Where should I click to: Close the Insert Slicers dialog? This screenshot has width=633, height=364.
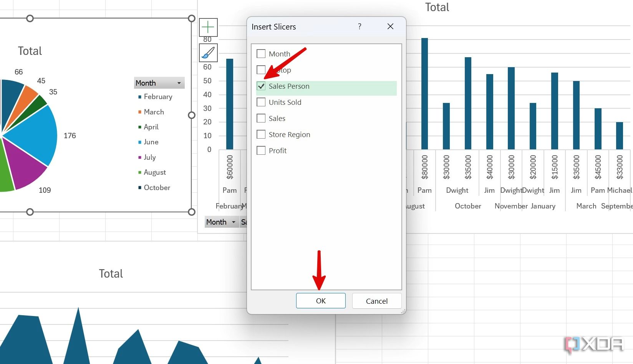pyautogui.click(x=390, y=26)
